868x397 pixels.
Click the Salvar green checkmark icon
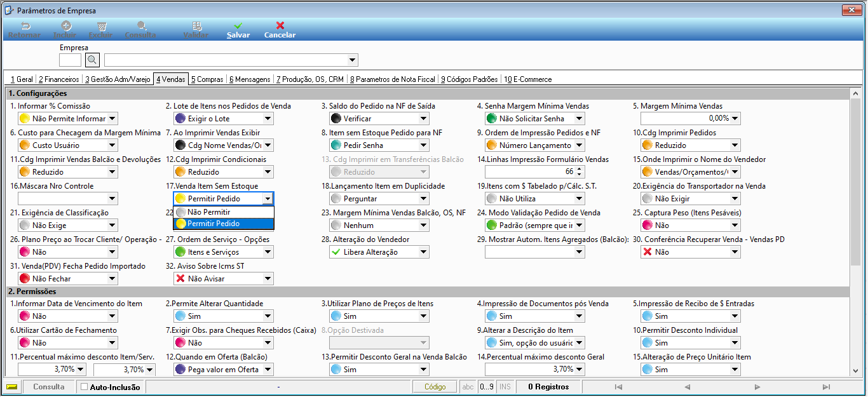238,25
